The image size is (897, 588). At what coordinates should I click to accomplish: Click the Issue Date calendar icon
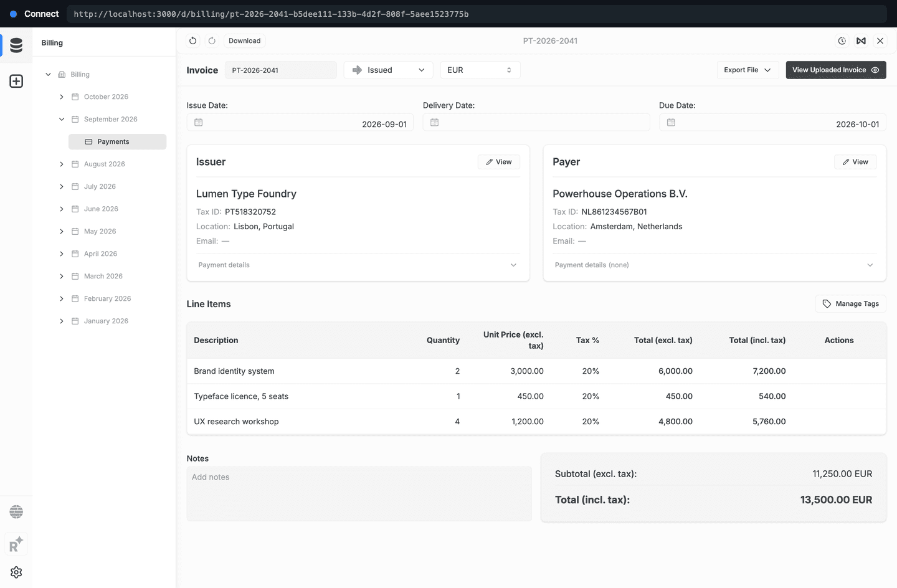[199, 123]
